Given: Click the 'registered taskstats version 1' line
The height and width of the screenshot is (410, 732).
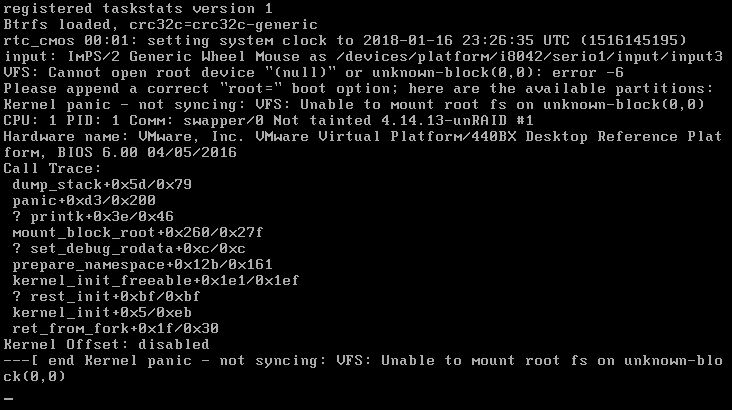Looking at the screenshot, I should click(138, 8).
